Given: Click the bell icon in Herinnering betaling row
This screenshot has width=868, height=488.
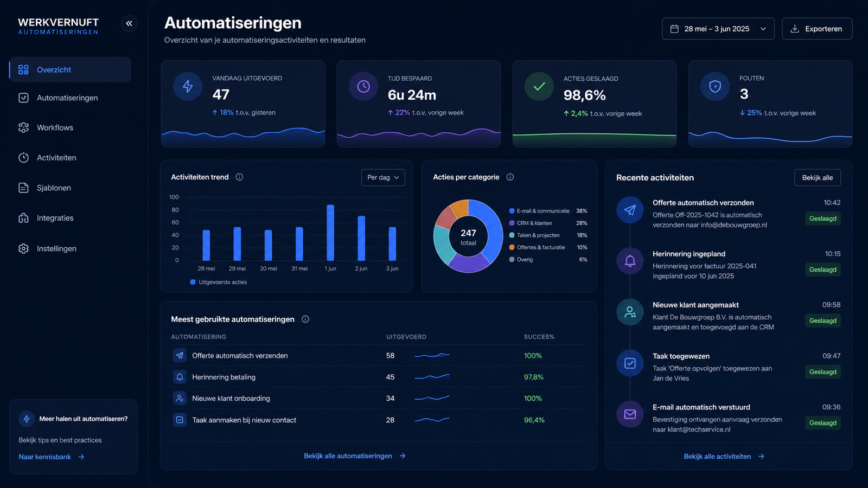Looking at the screenshot, I should tap(180, 377).
